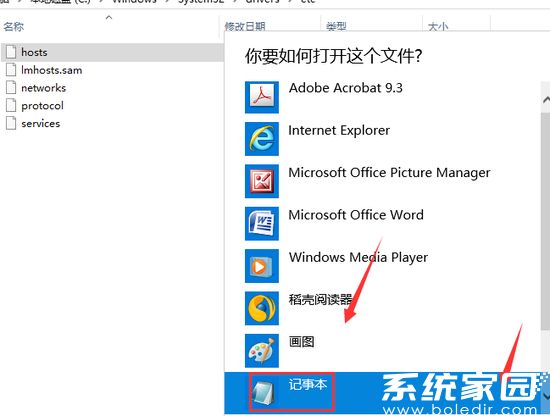
Task: Select the Microsoft Office Word icon
Action: [x=262, y=223]
